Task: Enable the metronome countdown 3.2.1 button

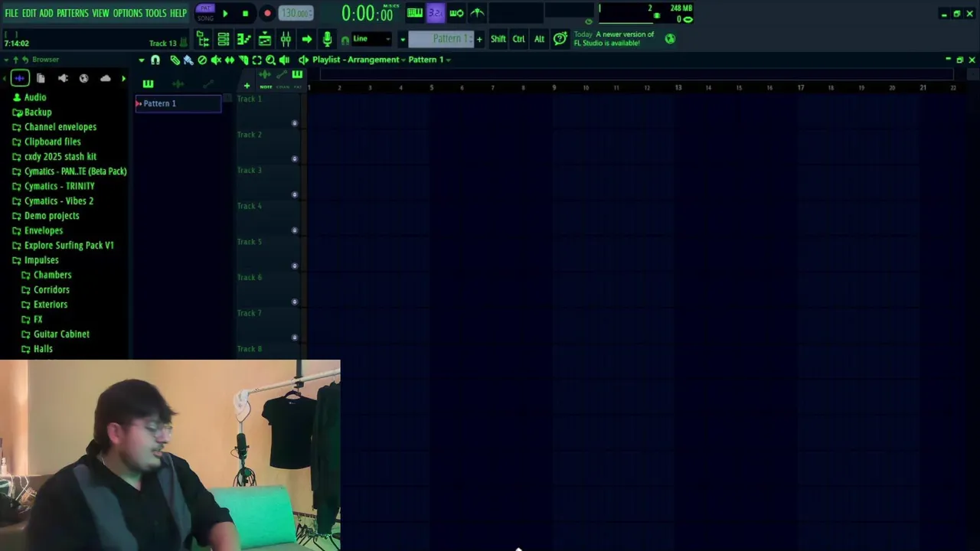Action: coord(435,13)
